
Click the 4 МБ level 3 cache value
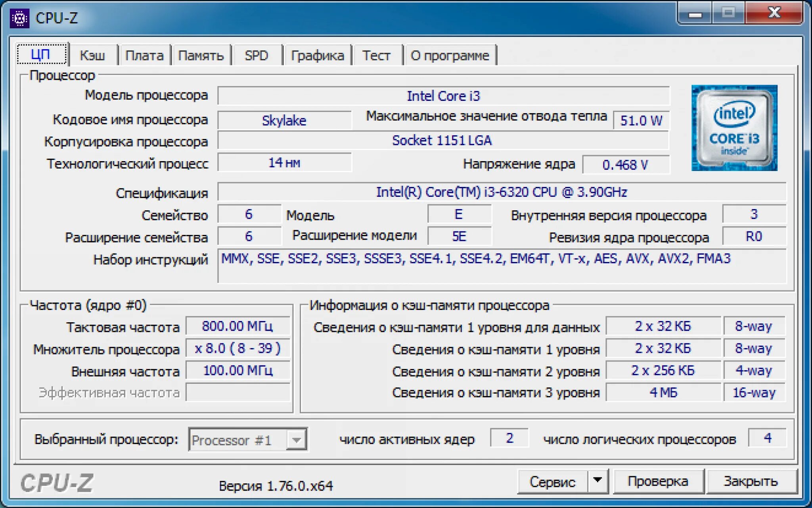click(663, 393)
